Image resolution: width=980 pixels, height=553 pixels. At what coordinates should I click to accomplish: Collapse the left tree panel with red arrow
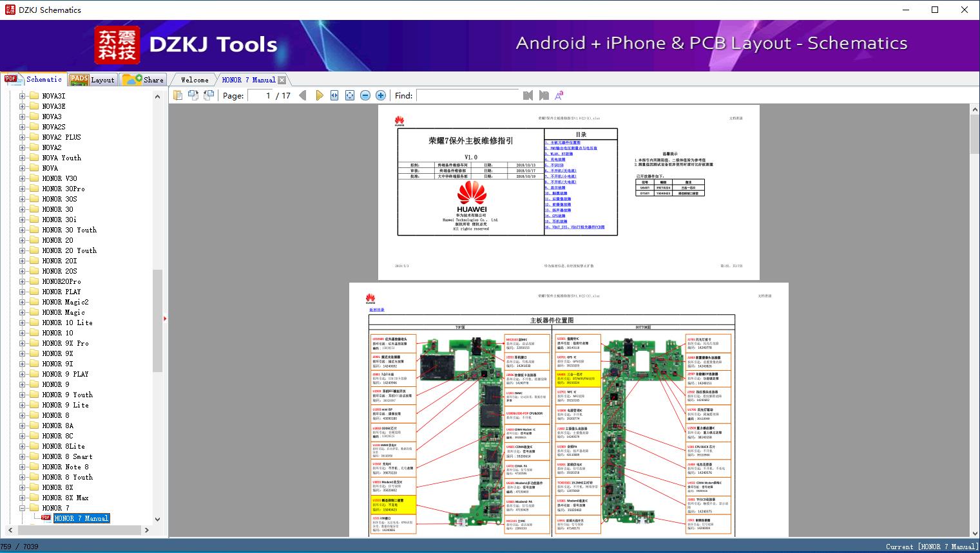click(x=166, y=318)
